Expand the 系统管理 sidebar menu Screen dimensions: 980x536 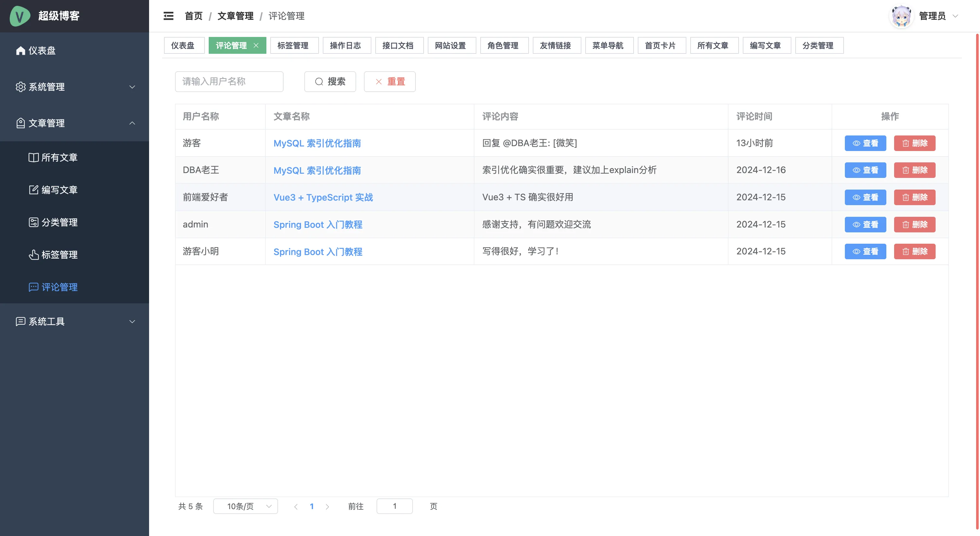(x=75, y=87)
